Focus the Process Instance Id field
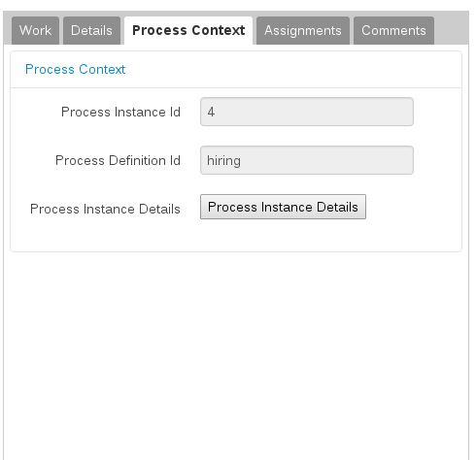 (x=307, y=112)
